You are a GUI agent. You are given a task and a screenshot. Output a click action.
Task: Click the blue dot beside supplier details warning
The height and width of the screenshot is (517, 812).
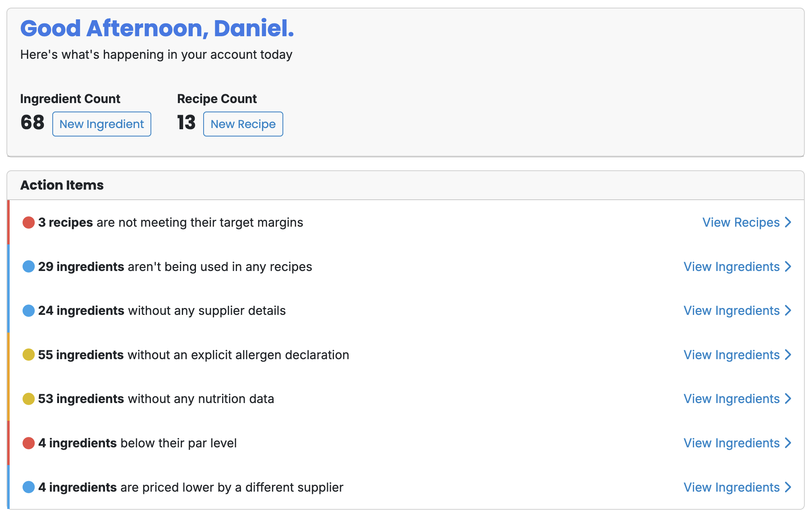[x=29, y=310]
